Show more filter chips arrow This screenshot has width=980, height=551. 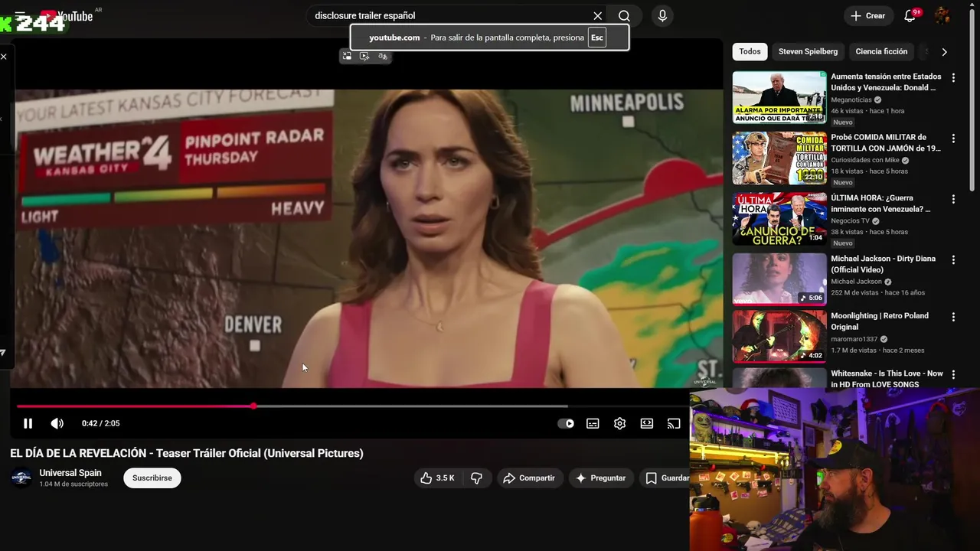pos(944,51)
